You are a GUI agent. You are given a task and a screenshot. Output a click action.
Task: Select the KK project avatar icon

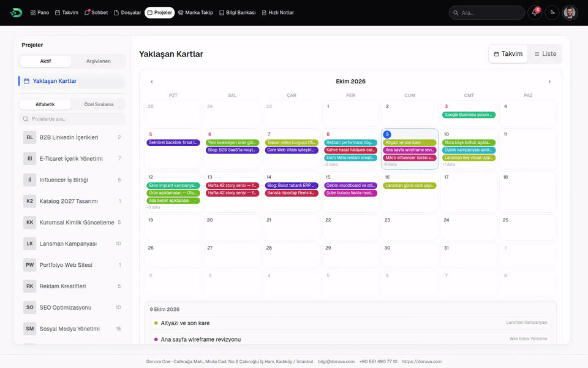[x=29, y=222]
